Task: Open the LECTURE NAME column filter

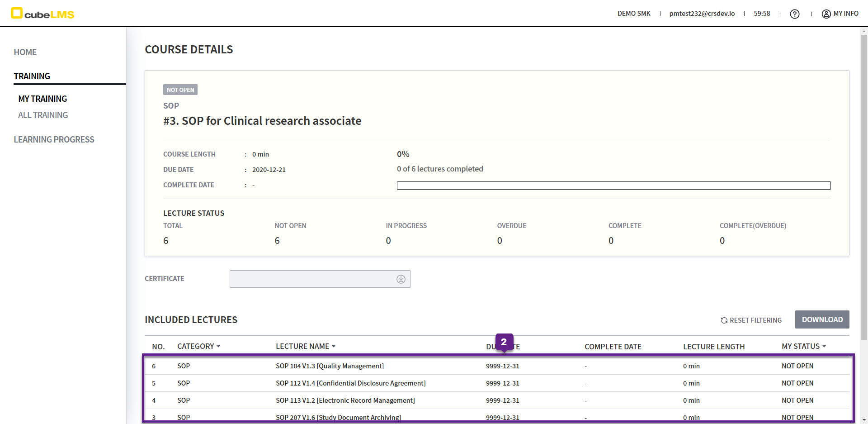Action: pos(334,346)
